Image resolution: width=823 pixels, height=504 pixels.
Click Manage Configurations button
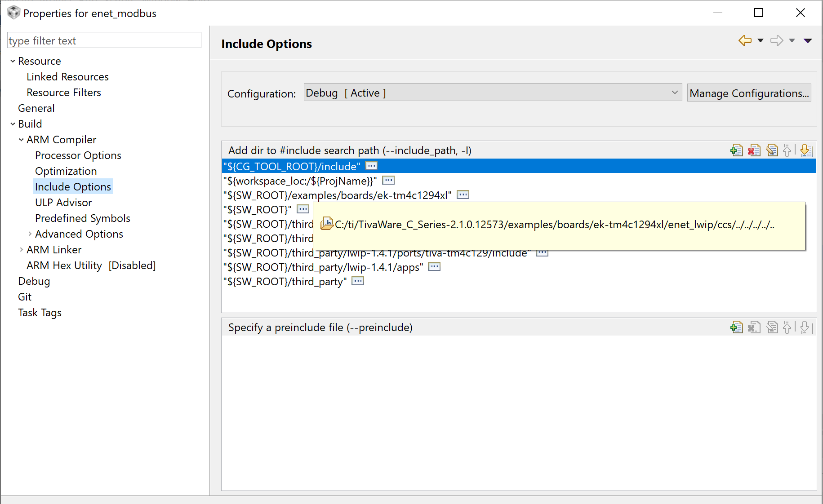[x=749, y=93]
